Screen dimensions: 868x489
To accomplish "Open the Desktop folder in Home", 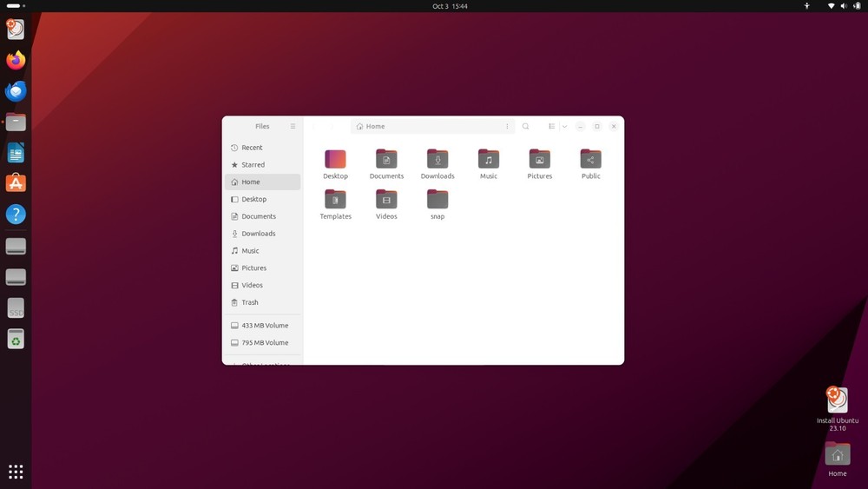I will tap(335, 160).
